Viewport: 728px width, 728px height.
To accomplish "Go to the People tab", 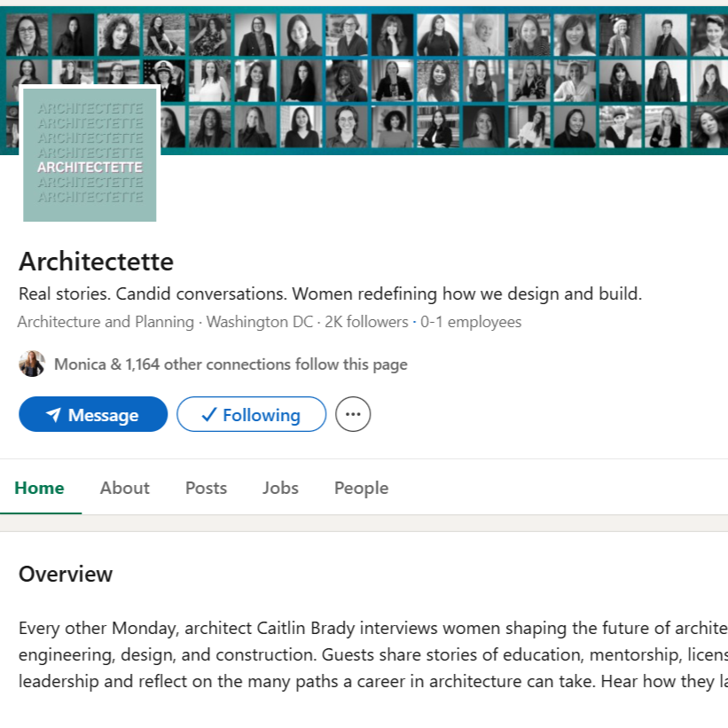I will click(361, 488).
